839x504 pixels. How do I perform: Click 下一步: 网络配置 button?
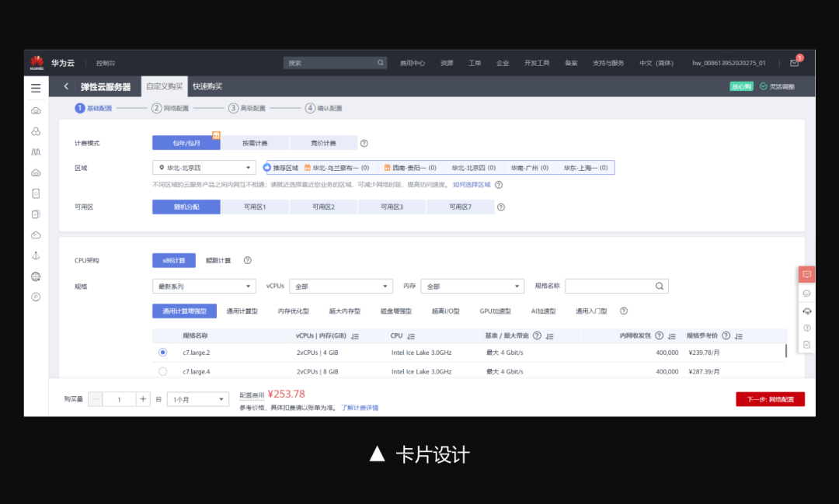[x=770, y=399]
